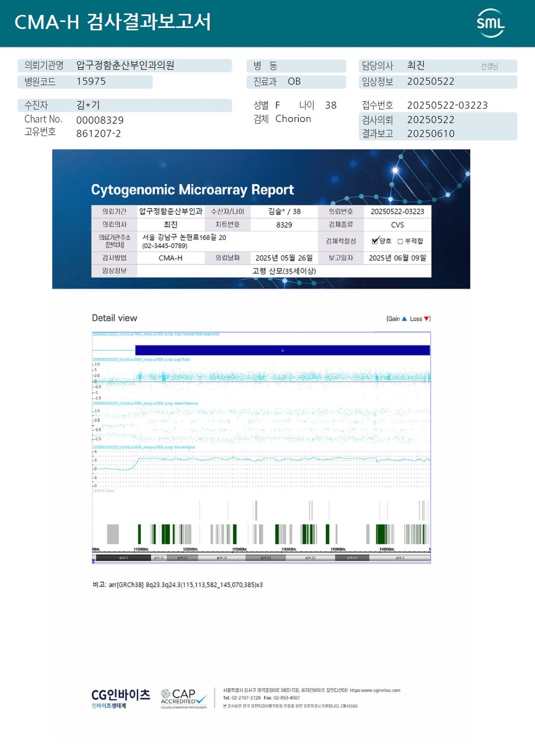535x756 pixels.
Task: Select the q24.22 cytoband on the ideogram
Action: pyautogui.click(x=310, y=558)
